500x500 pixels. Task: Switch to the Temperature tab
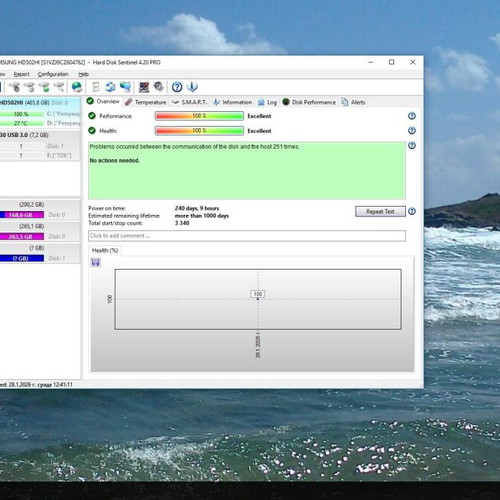(146, 102)
